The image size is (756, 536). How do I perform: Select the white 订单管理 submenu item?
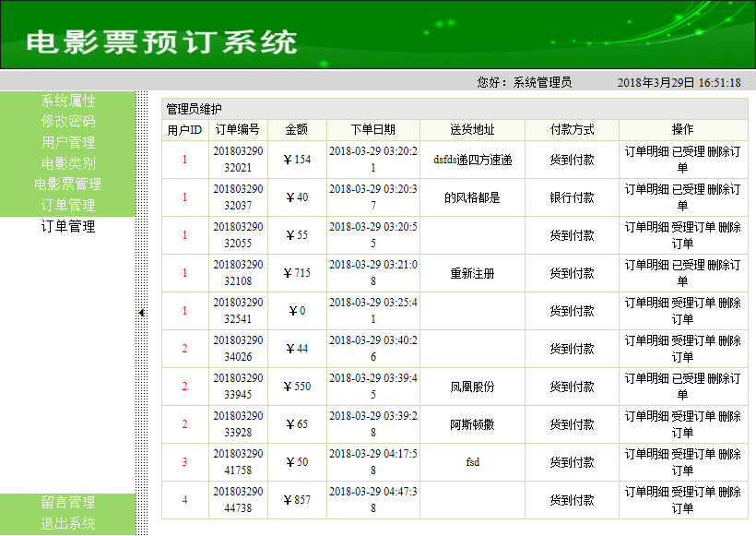tap(68, 226)
